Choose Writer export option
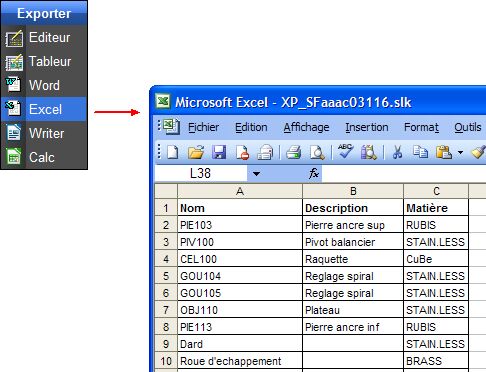Screen dimensions: 486x372 click(x=44, y=133)
